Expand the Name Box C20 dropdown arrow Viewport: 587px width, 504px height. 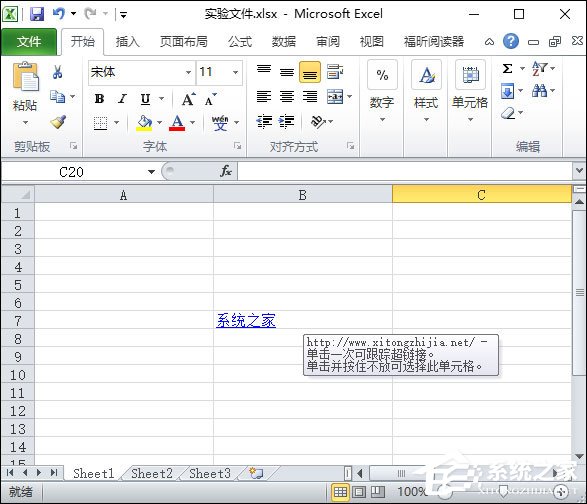point(151,172)
